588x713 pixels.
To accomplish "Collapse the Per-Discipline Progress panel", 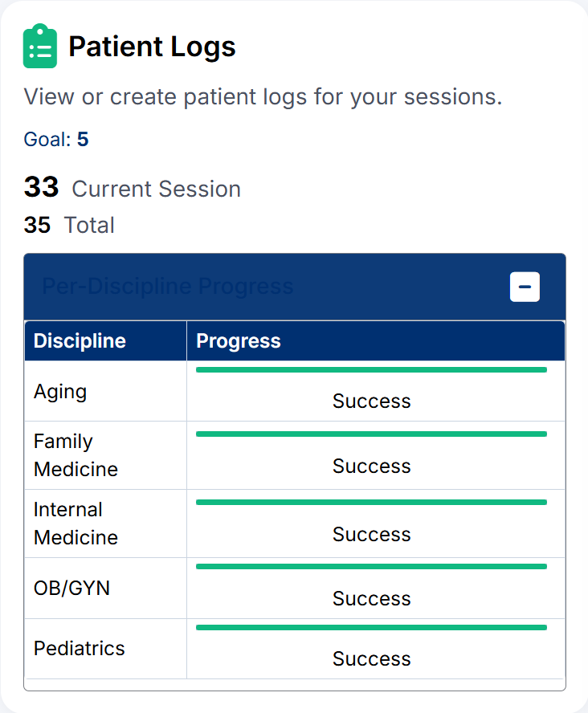I will [x=525, y=287].
